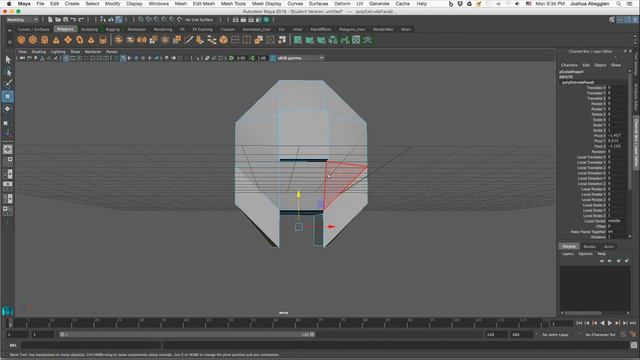
Task: Toggle highlighted Channel Box sidebar button top-right
Action: pyautogui.click(x=635, y=20)
